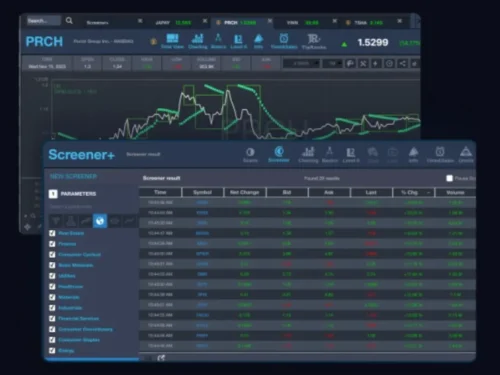Click the crossed tools icon on chart toolbar

tap(363, 63)
